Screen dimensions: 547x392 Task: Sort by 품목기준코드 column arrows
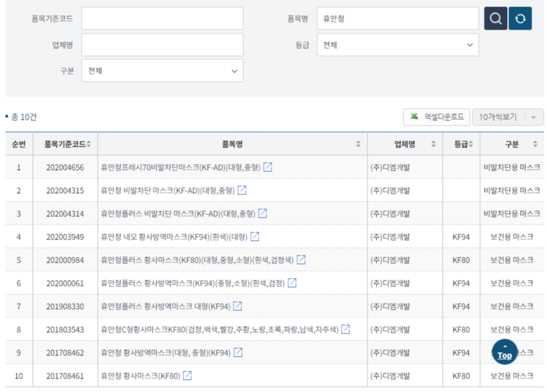(x=89, y=144)
